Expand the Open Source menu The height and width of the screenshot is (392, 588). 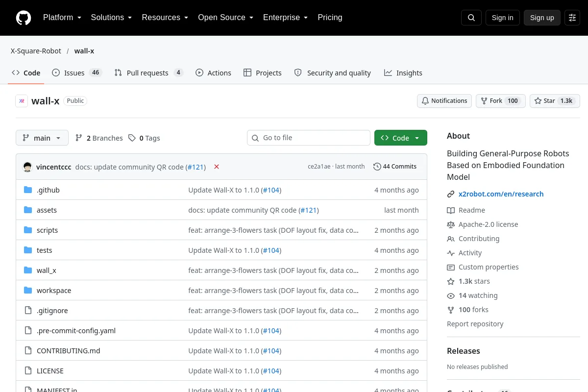click(x=225, y=18)
